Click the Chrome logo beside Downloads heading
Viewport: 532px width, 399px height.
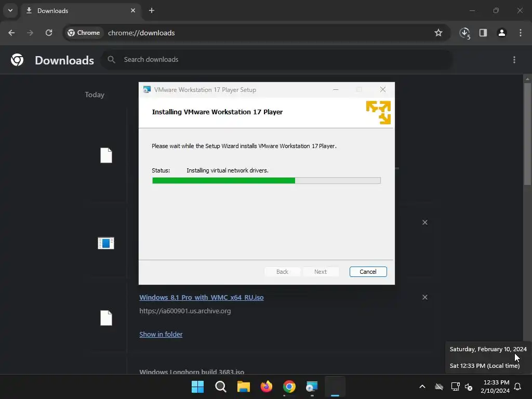(17, 60)
